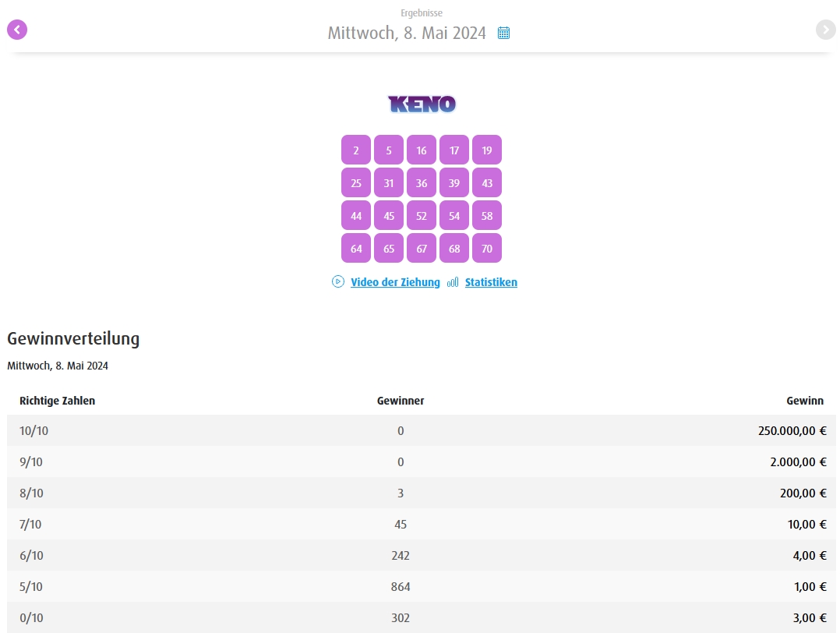Click the Gewinner column header
This screenshot has height=633, width=840.
click(x=401, y=401)
